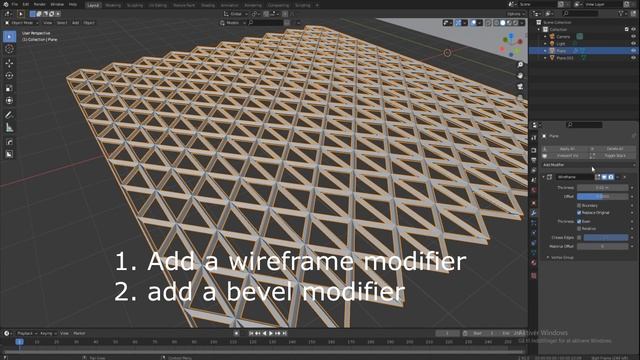Select the Transform tool
Viewport: 640px width, 360px height.
(x=9, y=100)
